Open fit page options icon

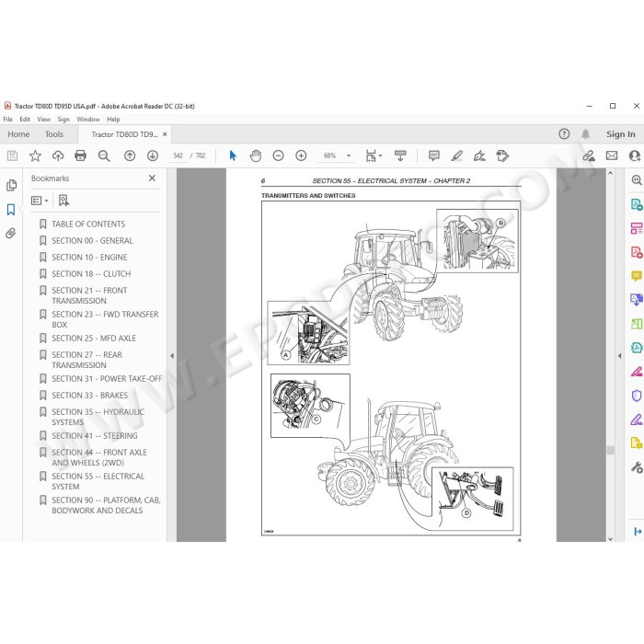374,155
